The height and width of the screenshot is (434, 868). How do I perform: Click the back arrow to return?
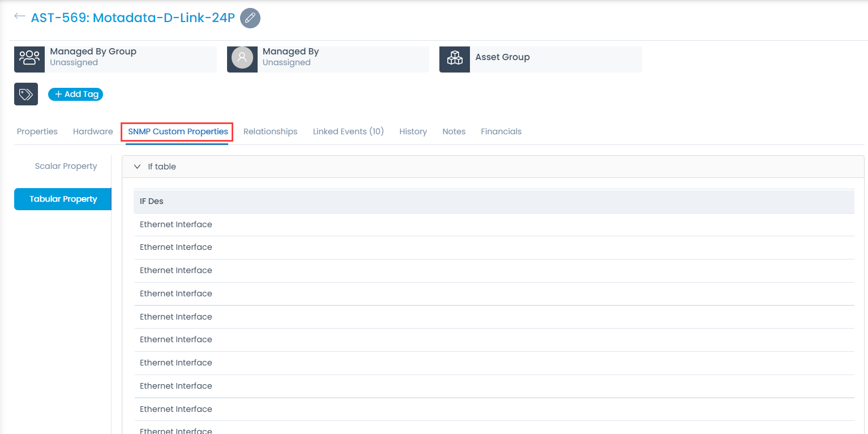point(20,16)
